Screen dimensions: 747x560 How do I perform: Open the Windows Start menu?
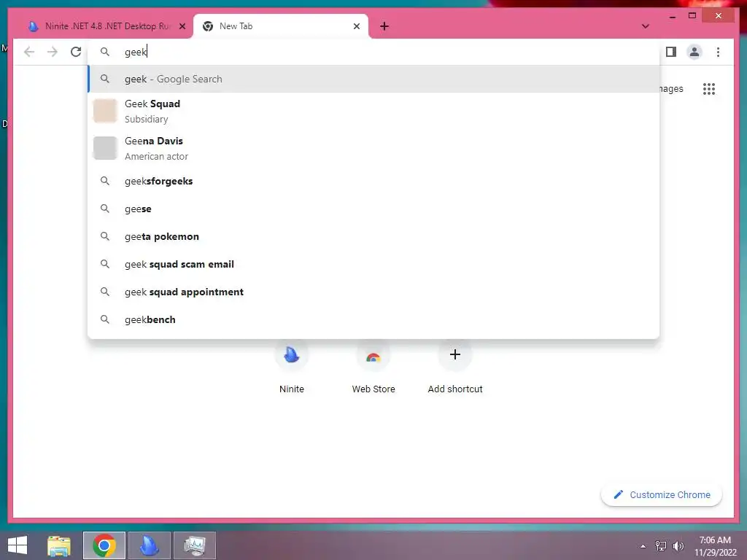[18, 545]
